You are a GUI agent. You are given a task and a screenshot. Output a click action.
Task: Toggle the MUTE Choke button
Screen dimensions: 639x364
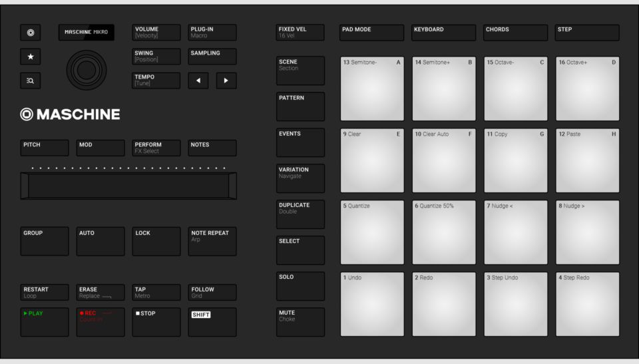coord(300,322)
